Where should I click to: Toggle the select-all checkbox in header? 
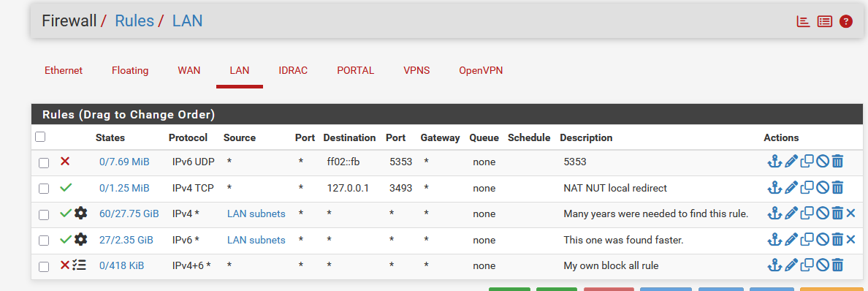coord(40,136)
